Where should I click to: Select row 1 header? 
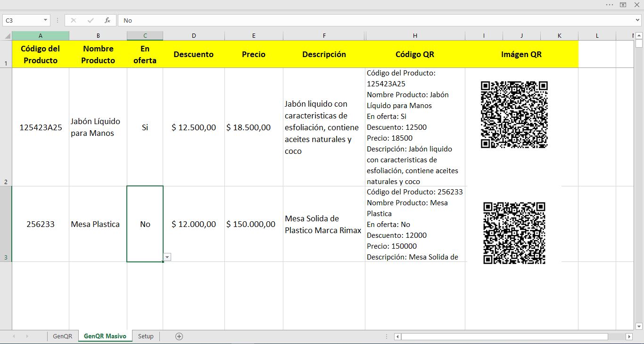[x=6, y=54]
